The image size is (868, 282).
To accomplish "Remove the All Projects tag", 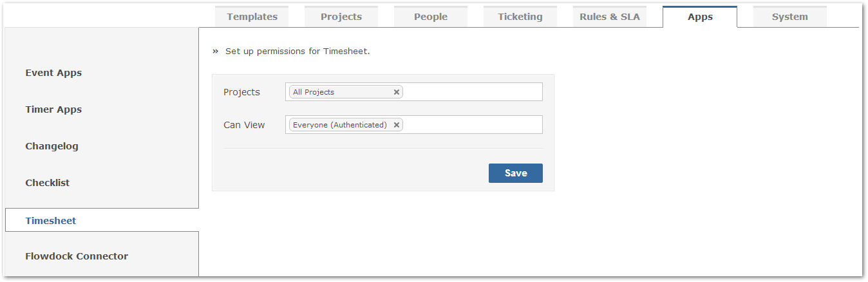I will [397, 92].
